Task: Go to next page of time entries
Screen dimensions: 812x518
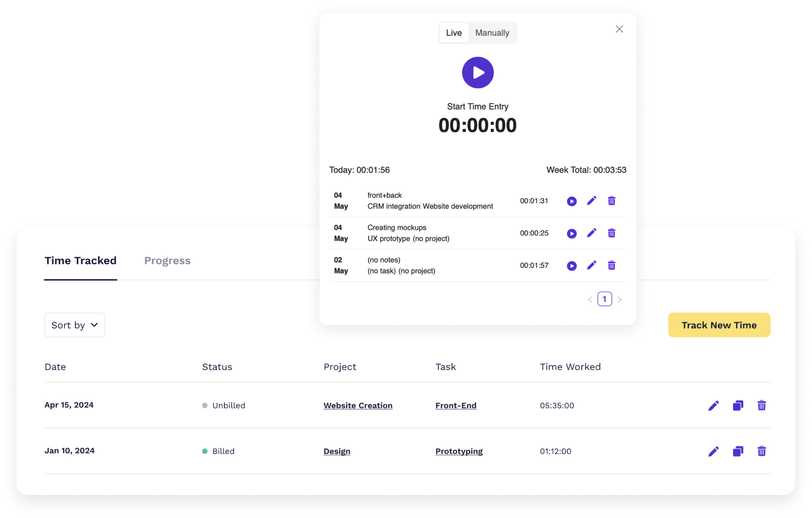Action: click(620, 299)
